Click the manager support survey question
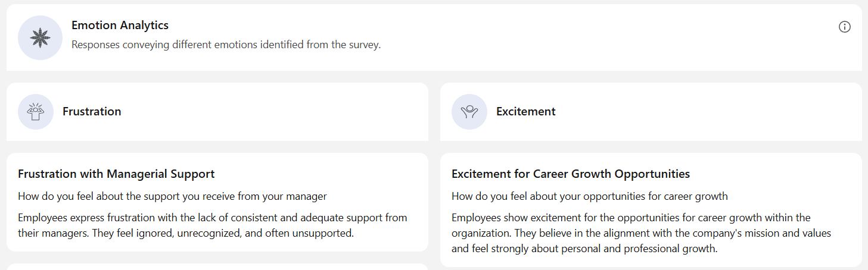 (173, 196)
